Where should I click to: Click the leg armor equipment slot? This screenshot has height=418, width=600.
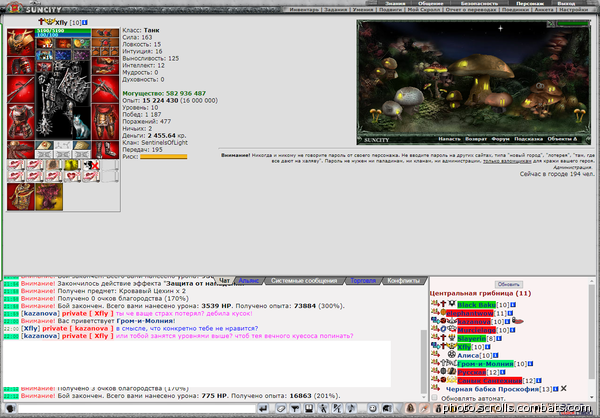coord(105,122)
